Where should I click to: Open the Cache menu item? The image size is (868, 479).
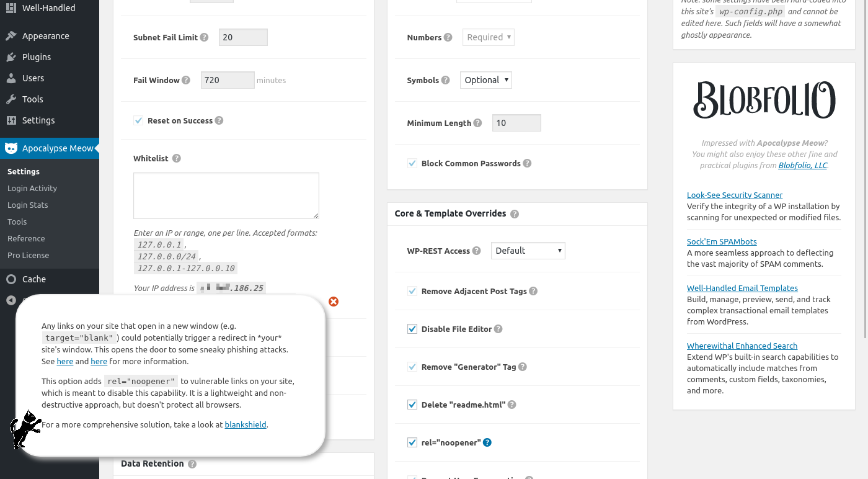(50, 279)
